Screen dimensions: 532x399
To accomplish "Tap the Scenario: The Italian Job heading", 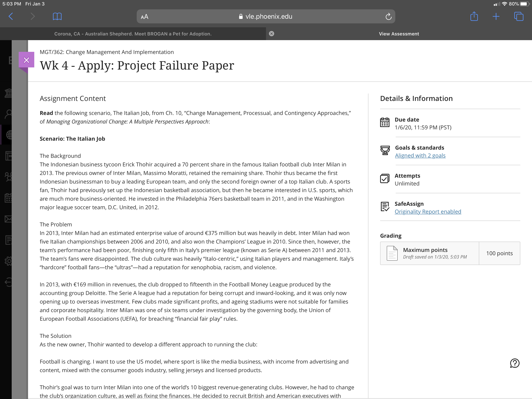I will [72, 139].
